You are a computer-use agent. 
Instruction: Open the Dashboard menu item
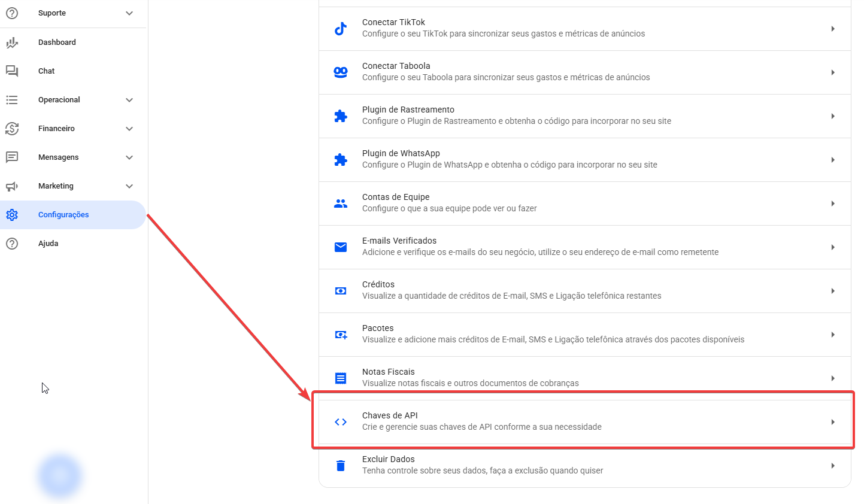click(73, 42)
